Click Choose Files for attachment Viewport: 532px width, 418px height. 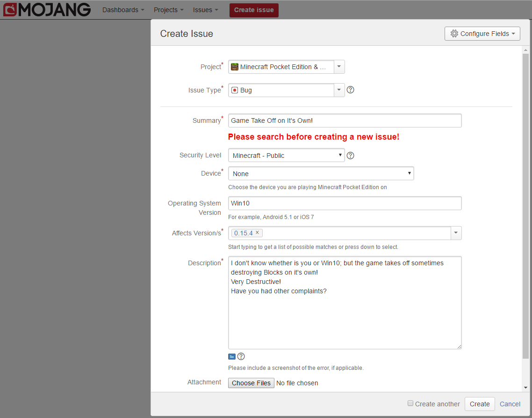point(251,383)
